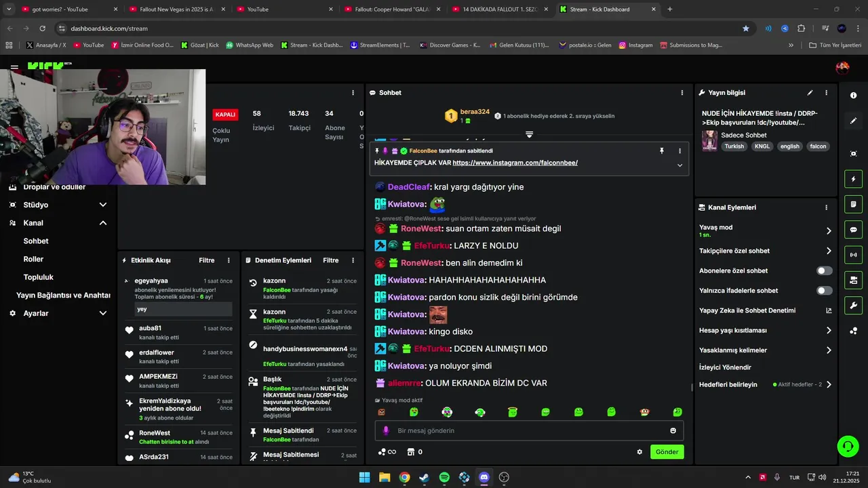Toggle the channel actions camera icon
Screen dimensions: 868x488
[853, 280]
